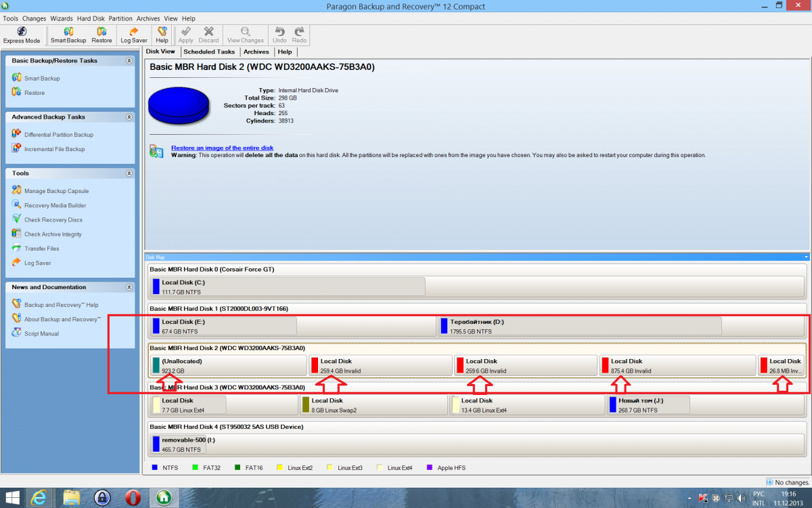This screenshot has width=812, height=508.
Task: Select the Новый том (J:) 268.7 GB partition
Action: [649, 405]
